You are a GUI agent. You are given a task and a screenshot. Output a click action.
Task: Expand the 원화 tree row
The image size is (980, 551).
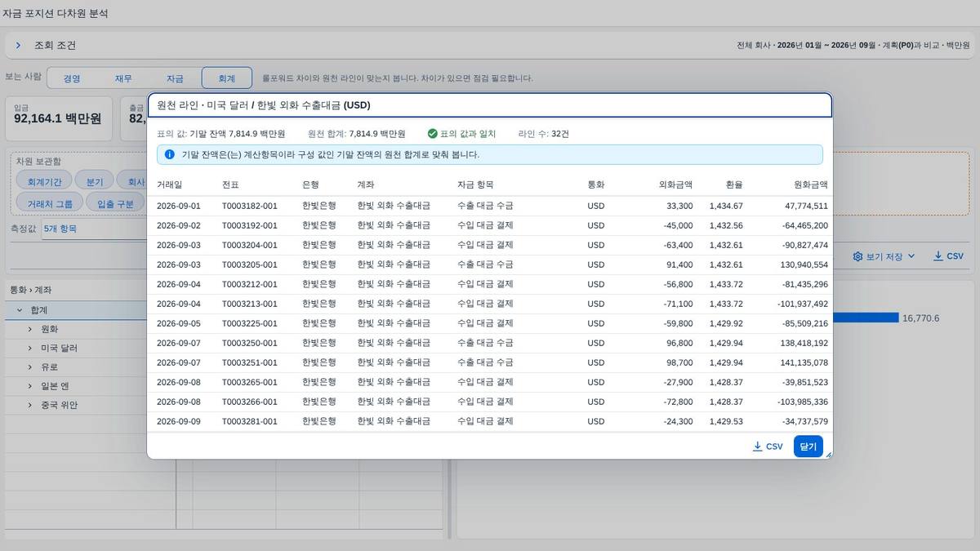[x=30, y=329]
